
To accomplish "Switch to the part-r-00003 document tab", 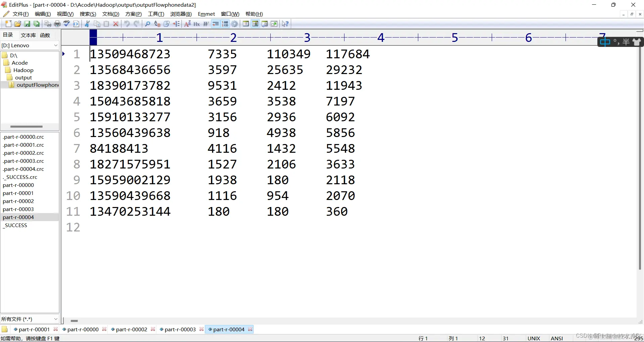I will [x=180, y=329].
